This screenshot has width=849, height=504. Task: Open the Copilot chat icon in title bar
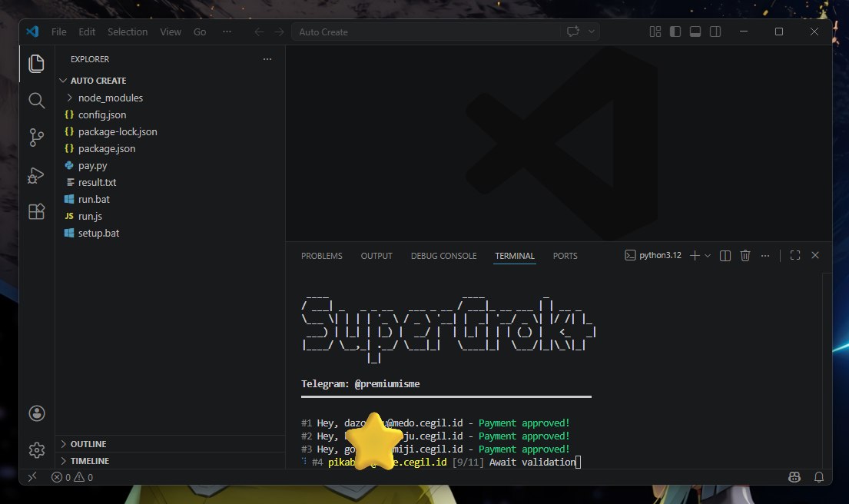point(573,31)
